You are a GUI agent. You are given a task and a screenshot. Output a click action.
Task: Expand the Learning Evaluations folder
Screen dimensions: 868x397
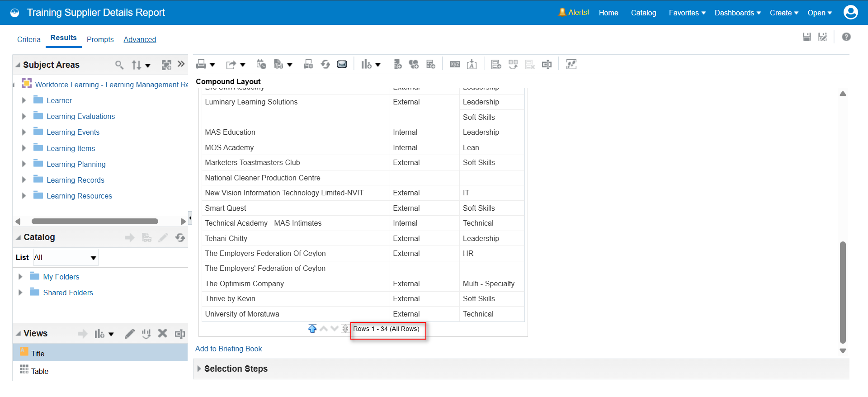(24, 116)
